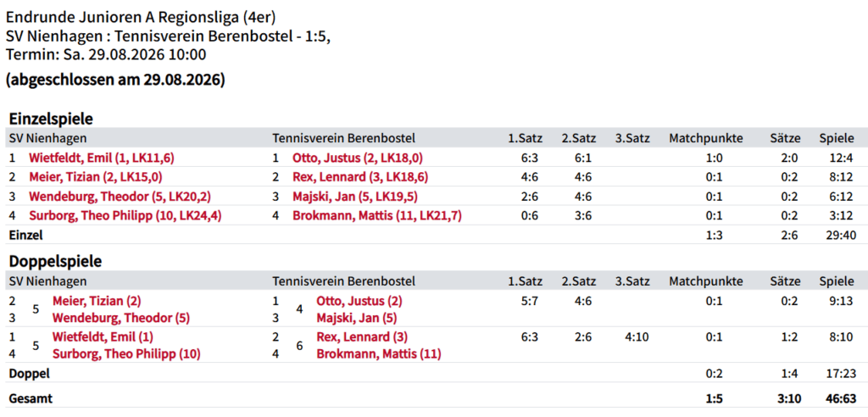
Task: Open Wendeburg, Theodor (5) doubles link
Action: coord(121,319)
